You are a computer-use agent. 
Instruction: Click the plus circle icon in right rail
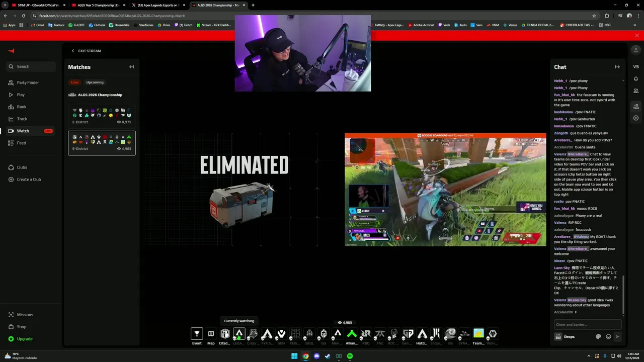pyautogui.click(x=636, y=118)
